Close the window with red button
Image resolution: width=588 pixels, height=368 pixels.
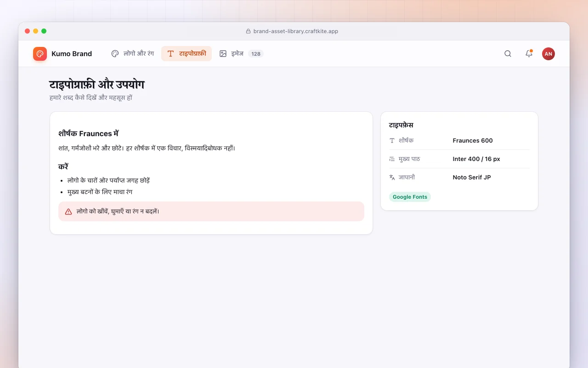(28, 31)
